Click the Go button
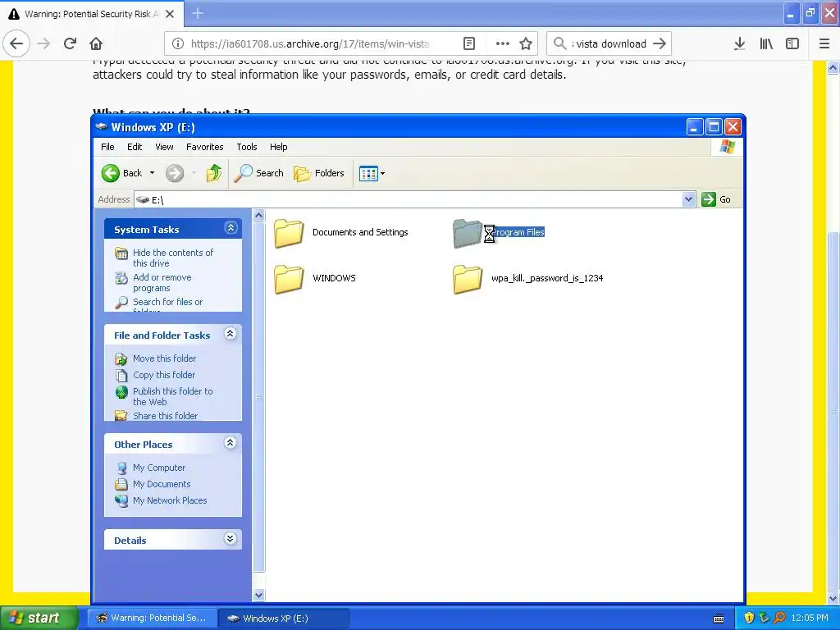The width and height of the screenshot is (840, 630). 716,199
